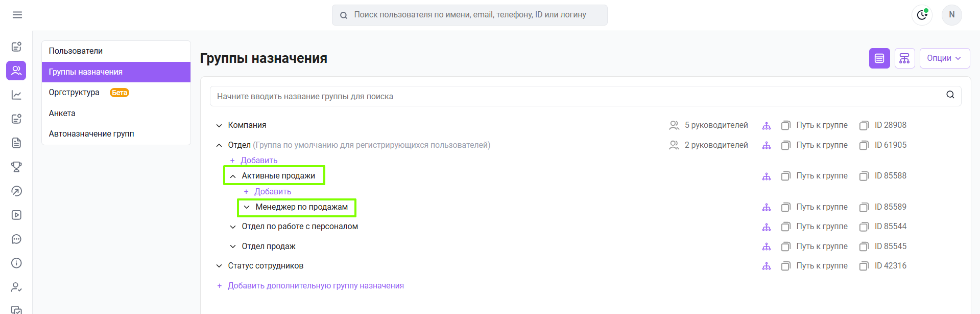Open the activity status clock icon
Image resolution: width=980 pixels, height=314 pixels.
point(922,15)
